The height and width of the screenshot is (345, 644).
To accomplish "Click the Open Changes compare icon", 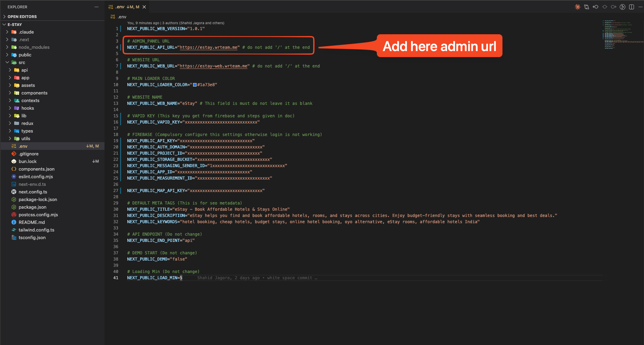I will pyautogui.click(x=587, y=7).
